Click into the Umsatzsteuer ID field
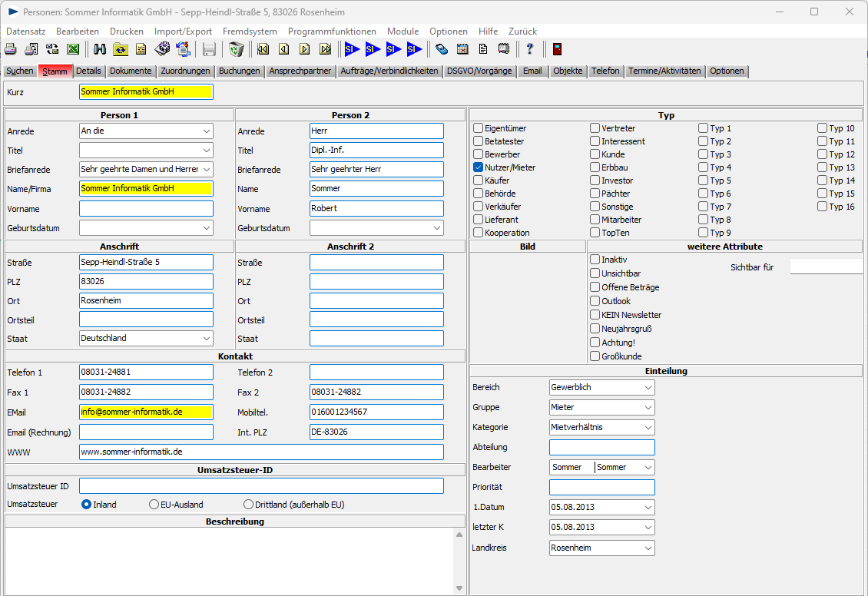This screenshot has width=868, height=596. (x=261, y=486)
